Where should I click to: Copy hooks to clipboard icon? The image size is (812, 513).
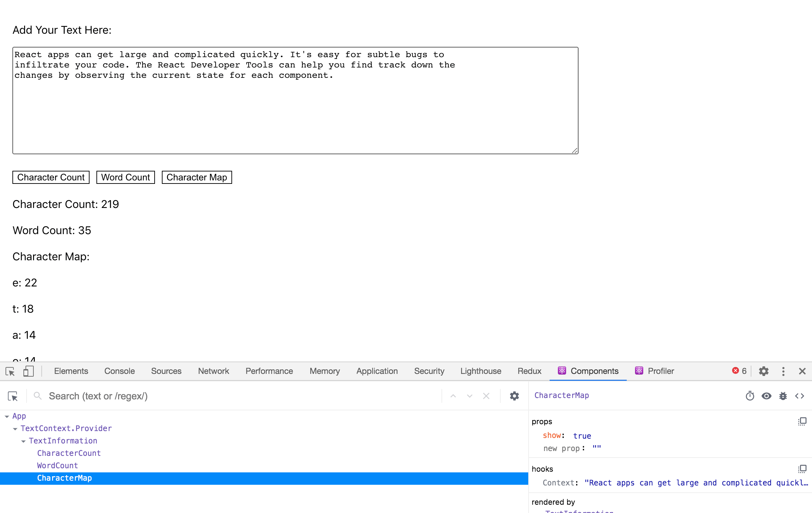tap(802, 469)
